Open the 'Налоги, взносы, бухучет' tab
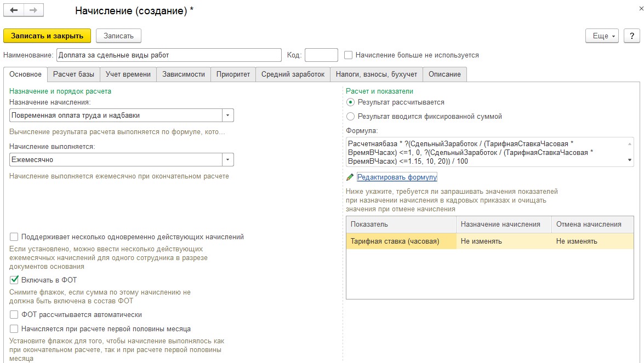The image size is (644, 363). 376,74
